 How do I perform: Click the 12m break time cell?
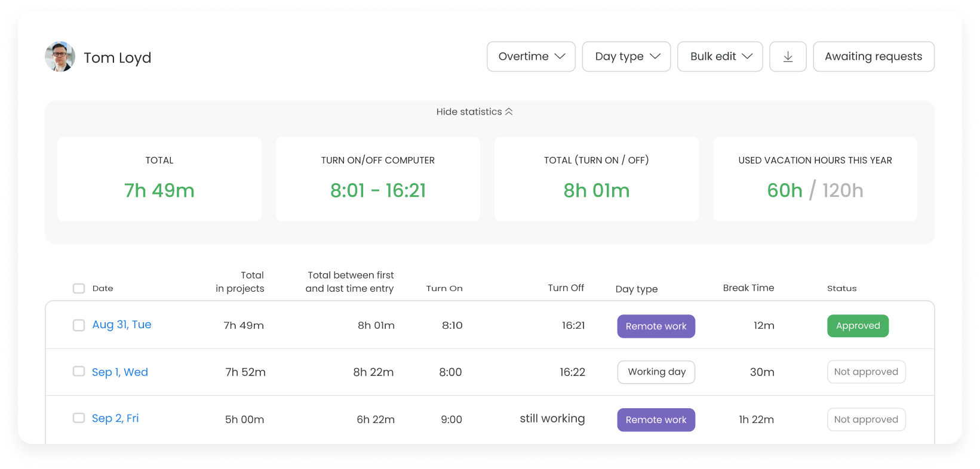[764, 325]
